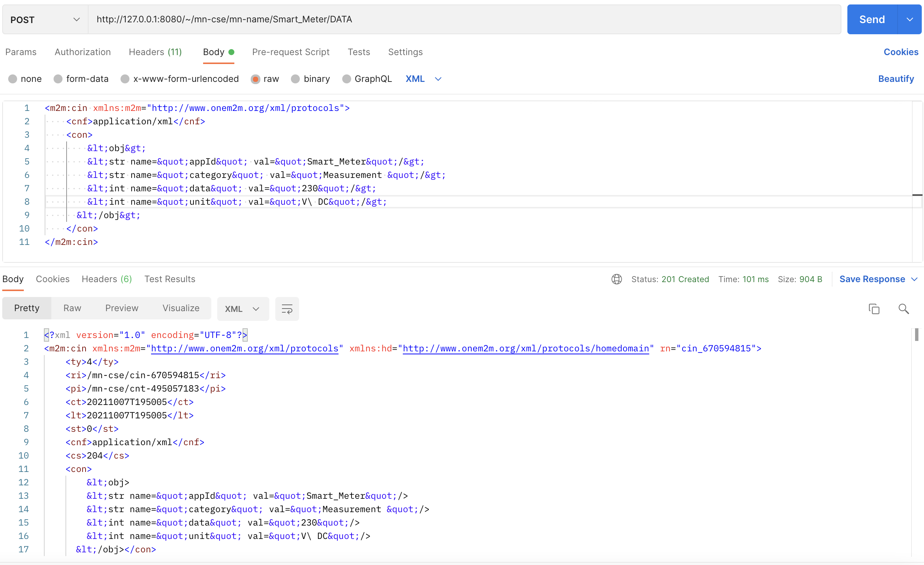Open the request Settings tab
The image size is (924, 565).
(405, 52)
